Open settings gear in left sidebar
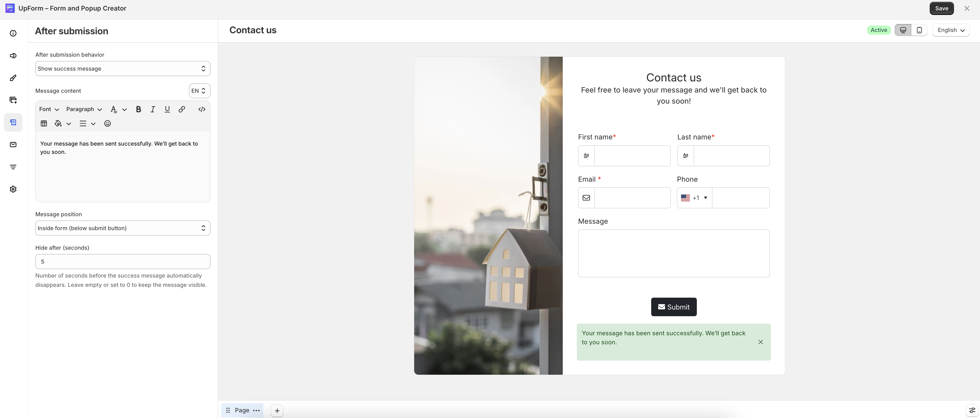The width and height of the screenshot is (980, 418). click(x=13, y=189)
